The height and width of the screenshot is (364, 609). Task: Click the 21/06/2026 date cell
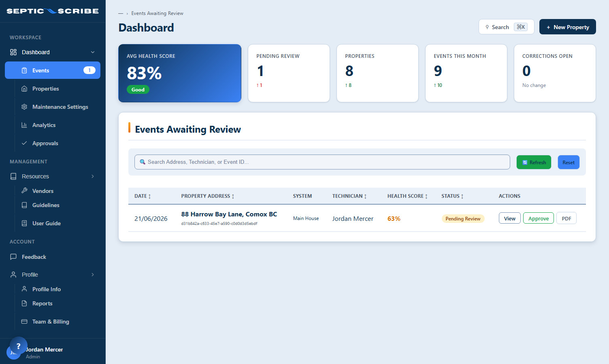151,218
